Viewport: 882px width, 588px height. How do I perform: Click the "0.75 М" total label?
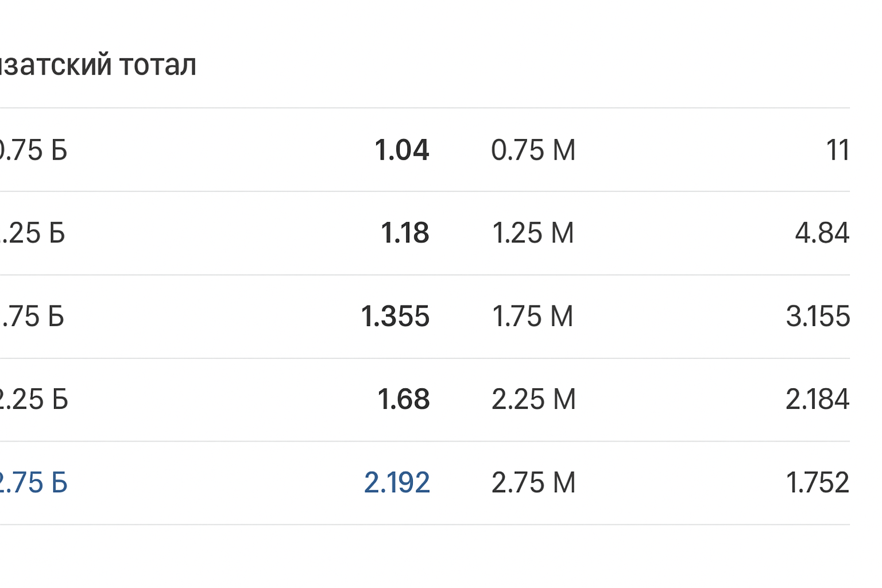pyautogui.click(x=533, y=150)
